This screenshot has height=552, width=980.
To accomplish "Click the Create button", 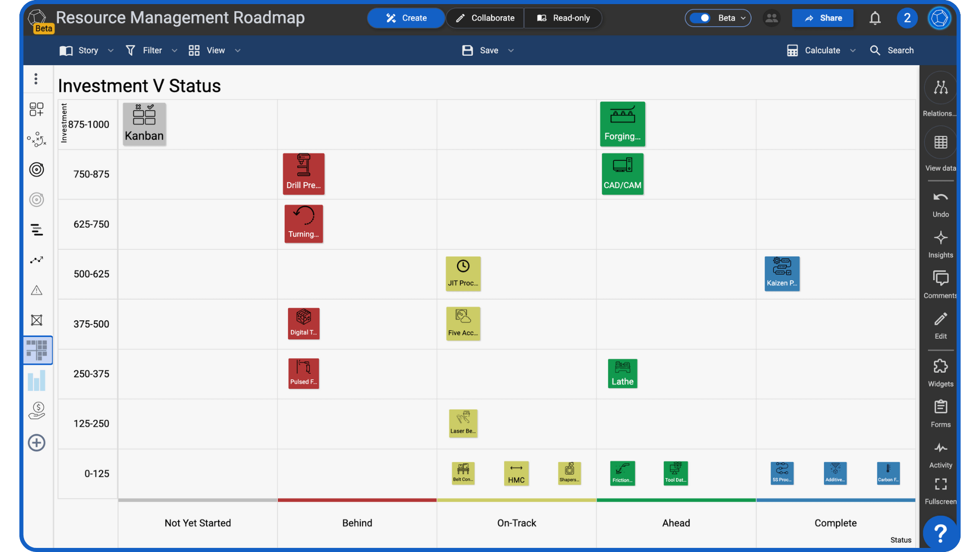I will [x=406, y=18].
